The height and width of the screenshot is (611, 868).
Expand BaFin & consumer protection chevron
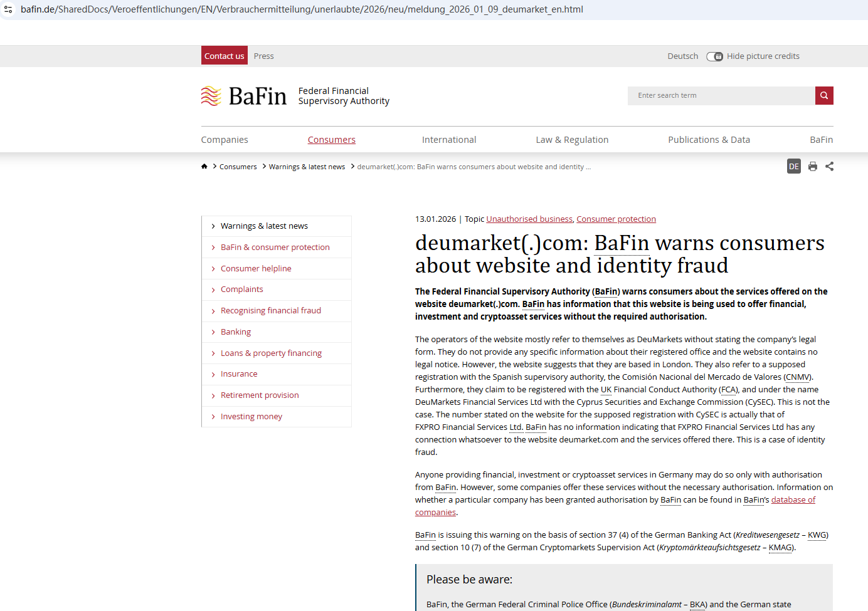213,248
